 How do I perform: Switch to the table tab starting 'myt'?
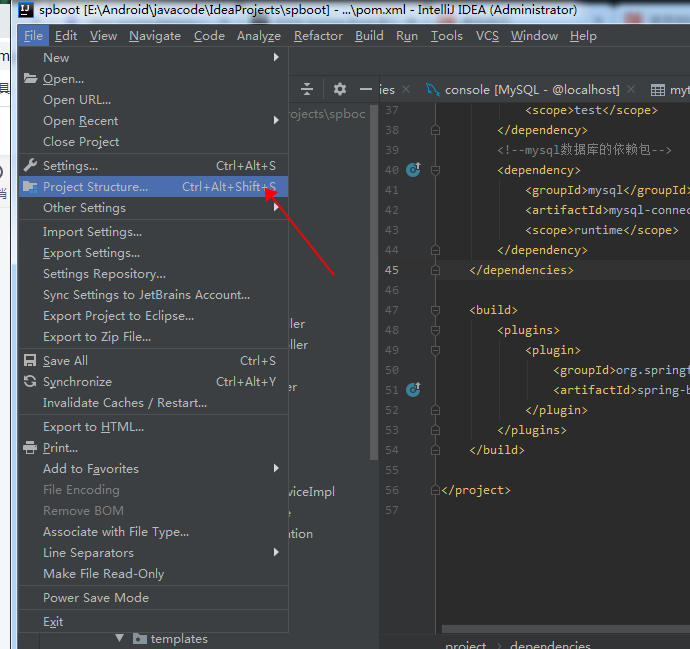670,90
